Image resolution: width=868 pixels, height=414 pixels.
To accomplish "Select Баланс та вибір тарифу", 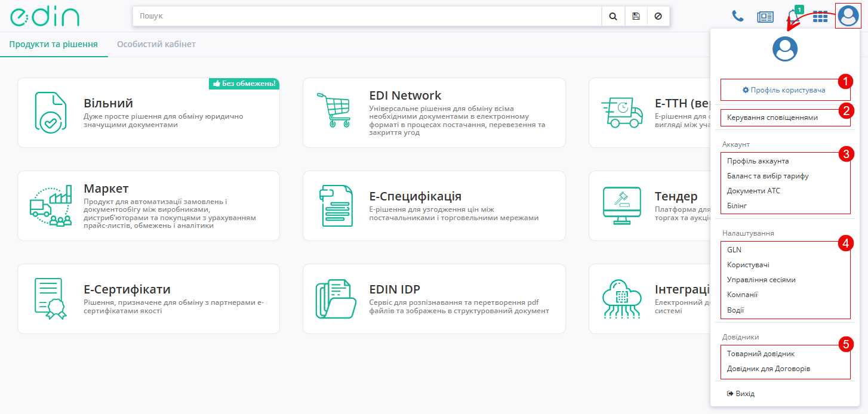I will (768, 176).
